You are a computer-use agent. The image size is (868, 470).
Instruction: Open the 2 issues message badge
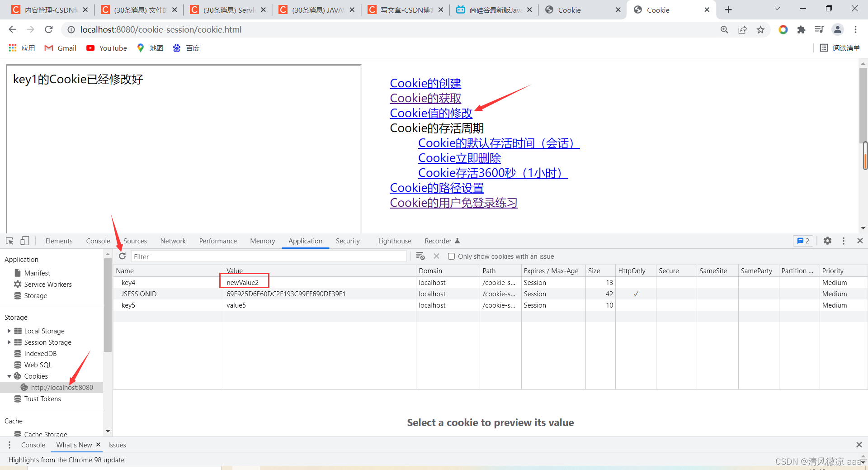click(x=803, y=241)
